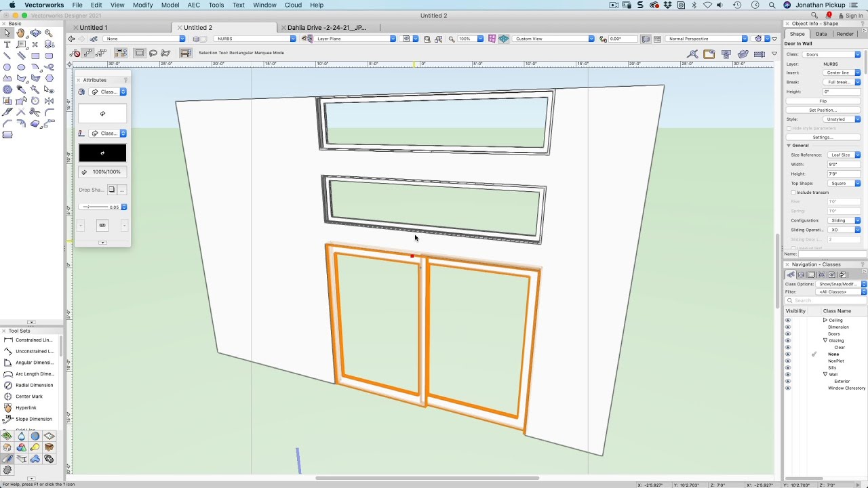The width and height of the screenshot is (868, 488).
Task: Select the single Line tool
Action: [7, 56]
